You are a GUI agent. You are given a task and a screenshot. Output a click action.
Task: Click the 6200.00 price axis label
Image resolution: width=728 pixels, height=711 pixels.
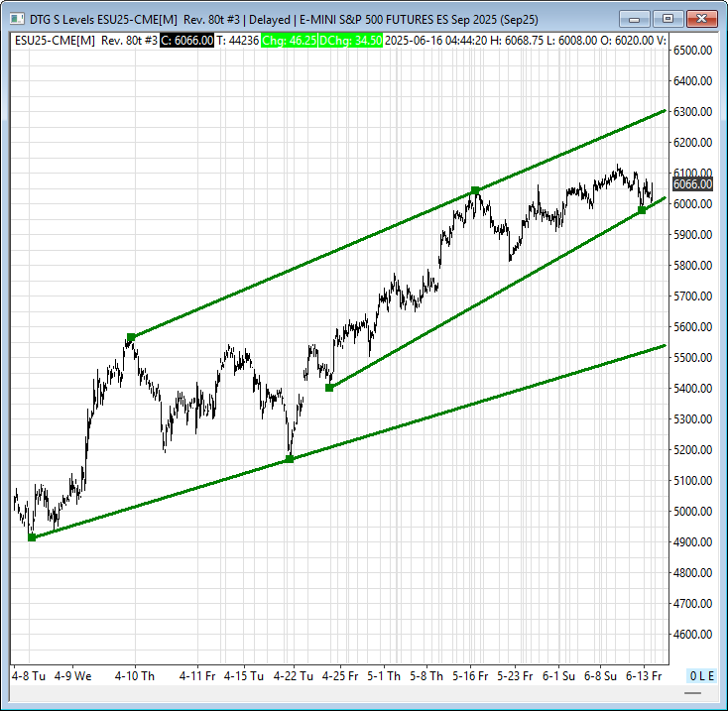click(692, 143)
